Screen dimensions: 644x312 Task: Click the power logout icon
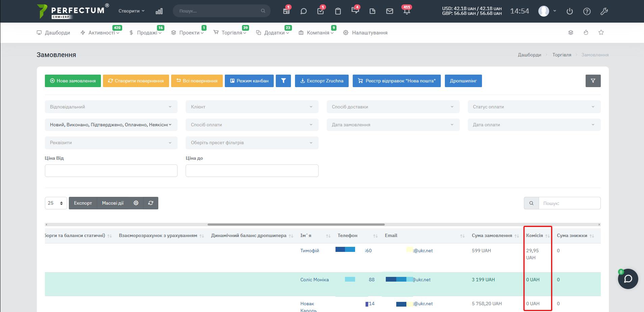(x=570, y=11)
